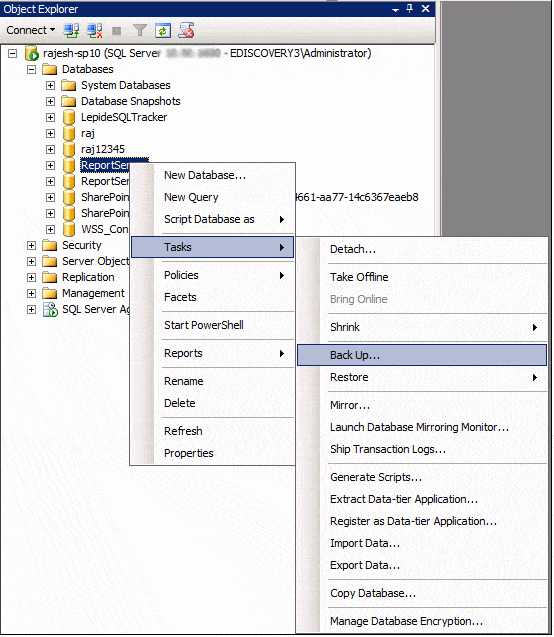Viewport: 554px width, 637px height.
Task: Open the Reports submenu
Action: tap(212, 353)
